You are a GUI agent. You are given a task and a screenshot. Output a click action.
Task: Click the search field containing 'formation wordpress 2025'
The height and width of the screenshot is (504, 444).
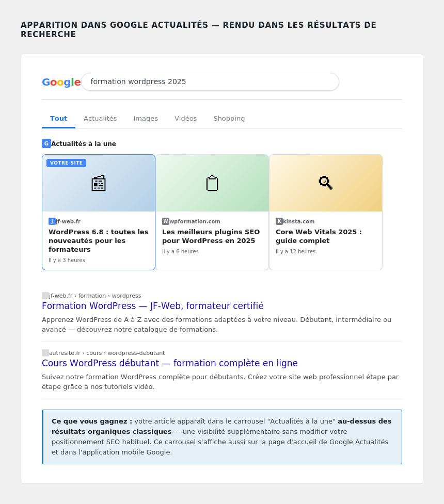[x=210, y=82]
